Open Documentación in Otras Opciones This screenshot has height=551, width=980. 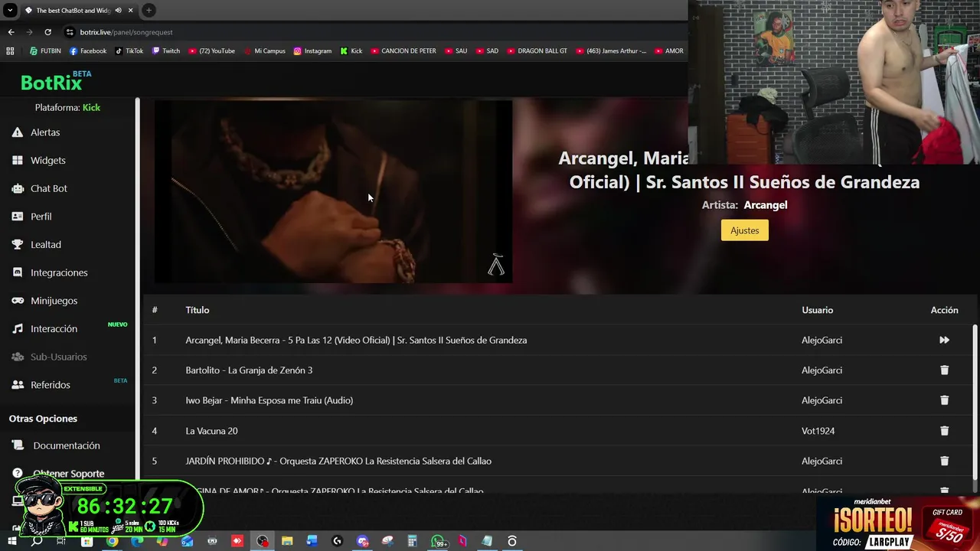pos(66,445)
